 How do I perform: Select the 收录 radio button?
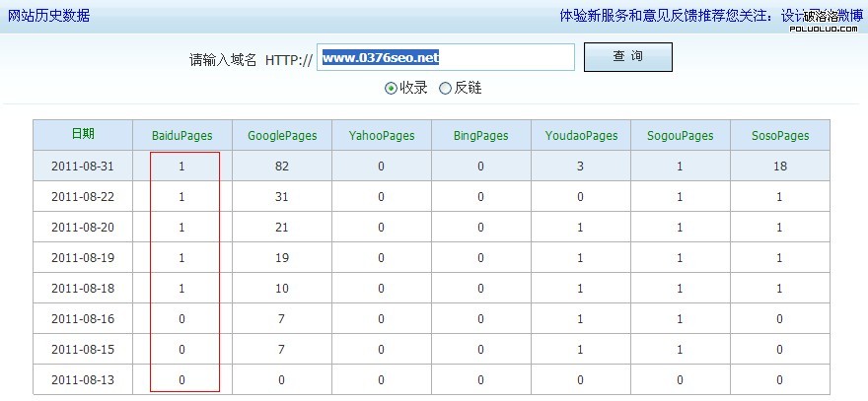(x=392, y=88)
